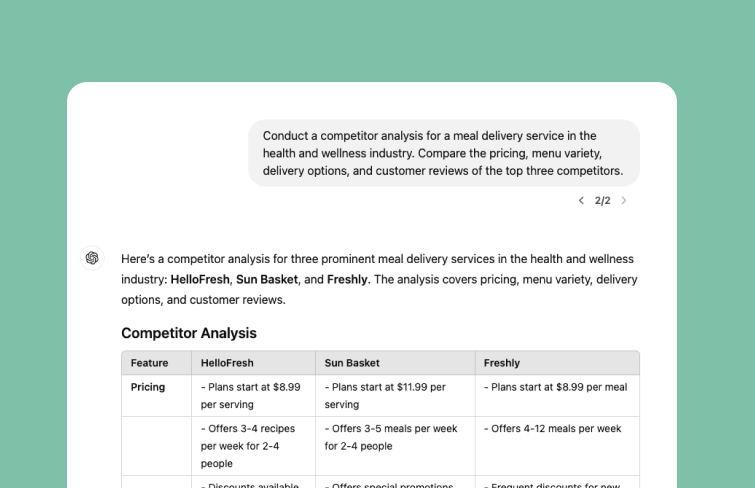Click the ChatGPT logo avatar icon
755x488 pixels.
[x=92, y=258]
